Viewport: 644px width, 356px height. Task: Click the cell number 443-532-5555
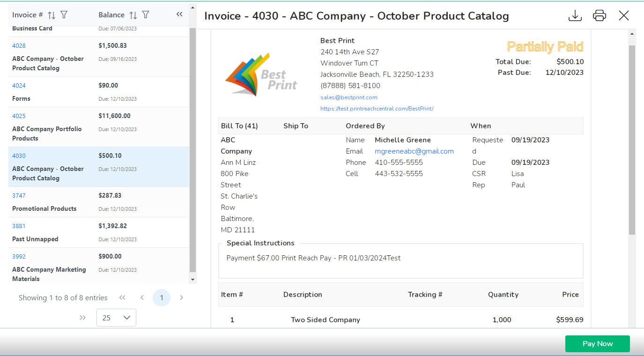point(399,174)
